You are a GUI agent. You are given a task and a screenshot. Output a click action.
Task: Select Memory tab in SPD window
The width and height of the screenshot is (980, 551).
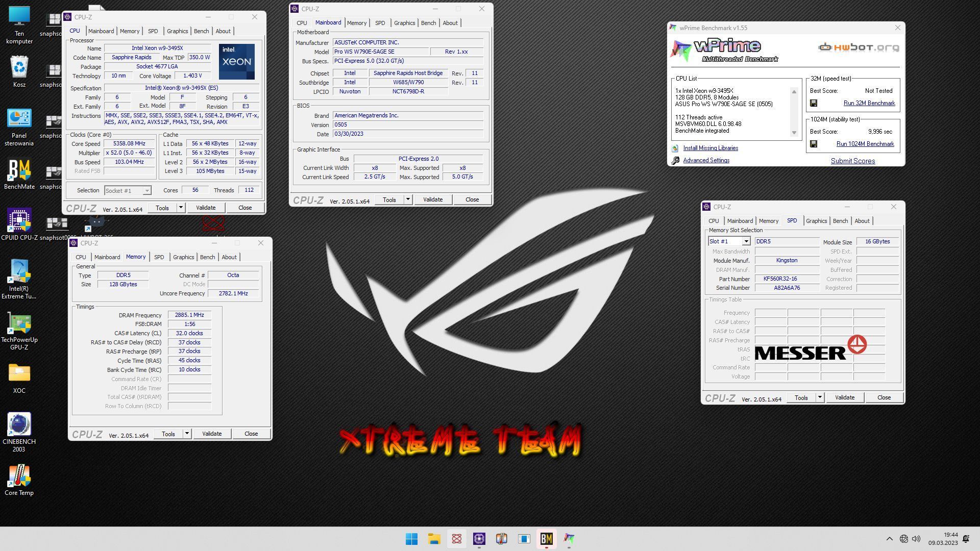(x=768, y=221)
